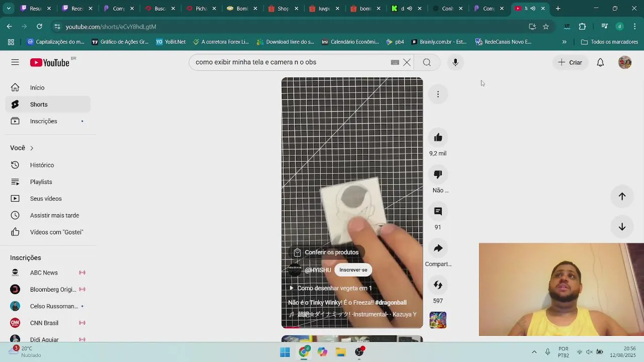Go back in Chrome
Viewport: 644px width, 362px height.
coord(10,27)
